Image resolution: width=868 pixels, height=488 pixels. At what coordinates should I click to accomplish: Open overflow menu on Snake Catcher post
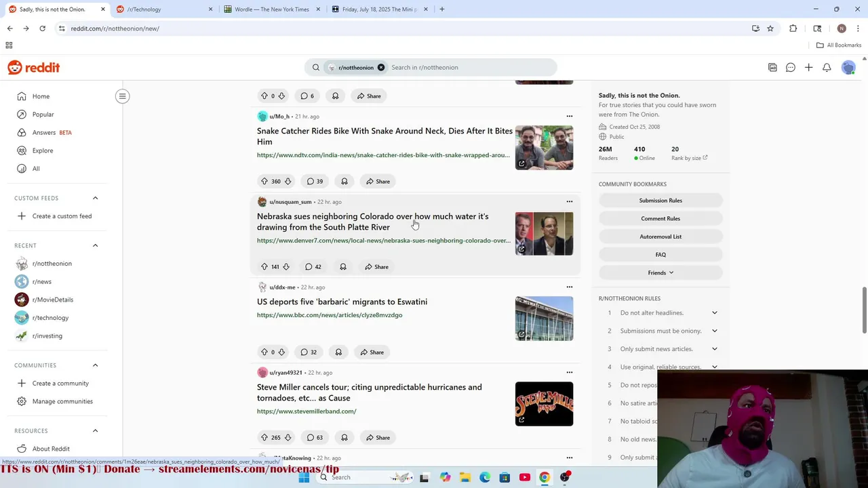click(x=570, y=116)
